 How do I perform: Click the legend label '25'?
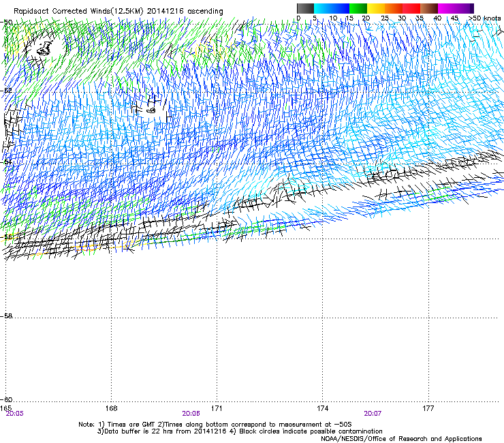point(385,18)
